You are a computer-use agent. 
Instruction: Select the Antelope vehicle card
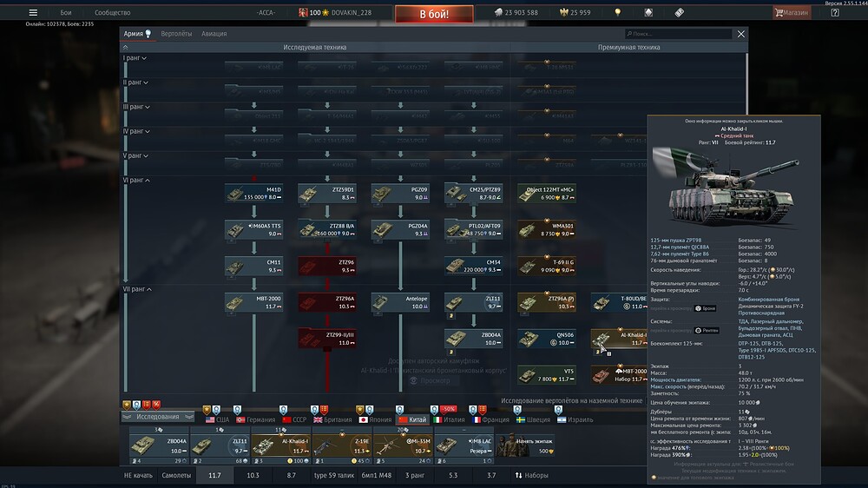(x=400, y=302)
